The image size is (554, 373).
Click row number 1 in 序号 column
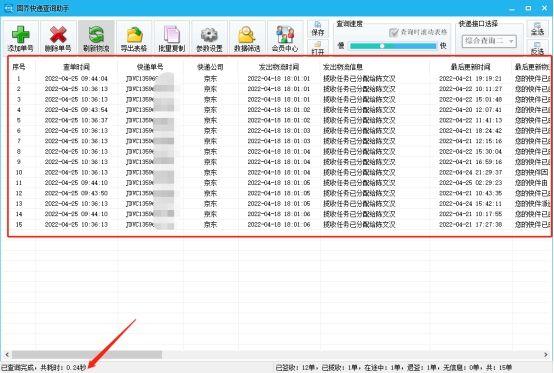[x=19, y=78]
